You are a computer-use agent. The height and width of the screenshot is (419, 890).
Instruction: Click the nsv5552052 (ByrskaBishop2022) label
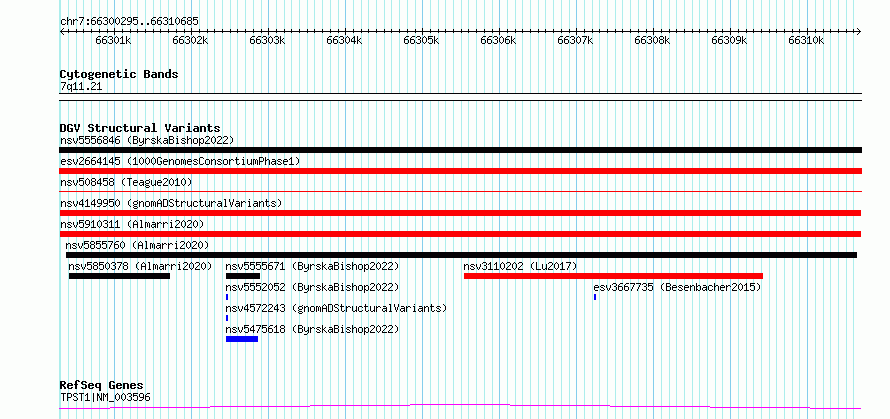[312, 287]
